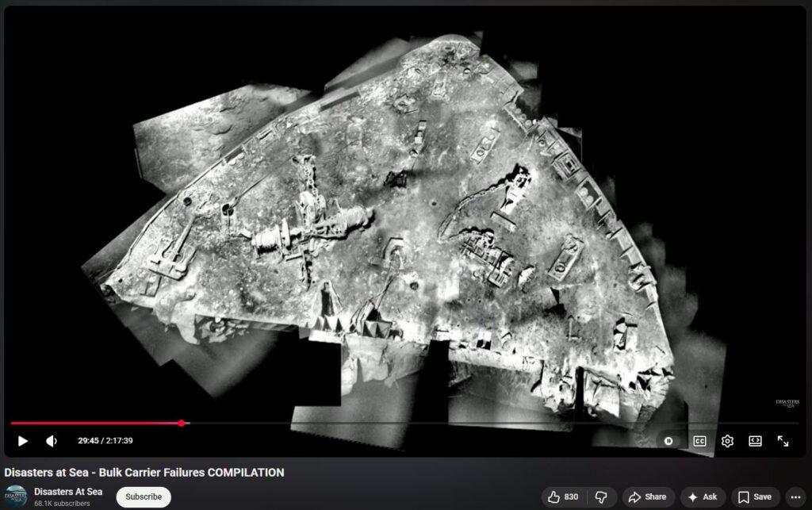Like the video with thumbs up
The image size is (812, 510).
562,497
